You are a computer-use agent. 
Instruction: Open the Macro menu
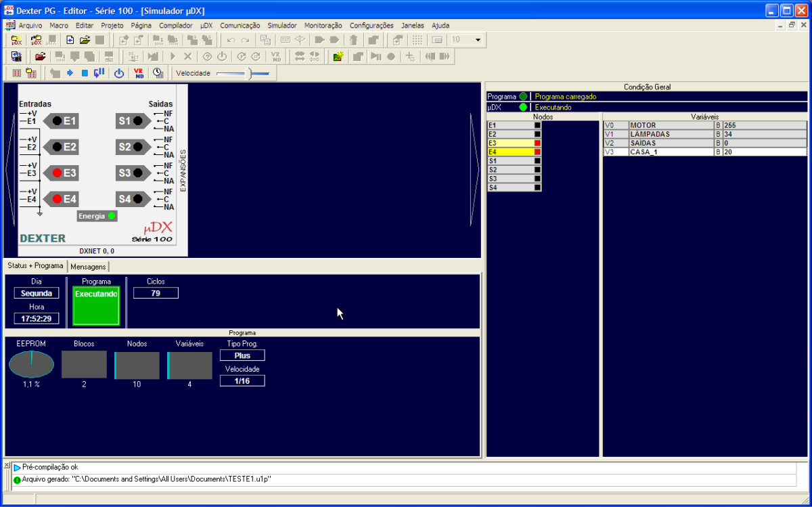[x=59, y=25]
